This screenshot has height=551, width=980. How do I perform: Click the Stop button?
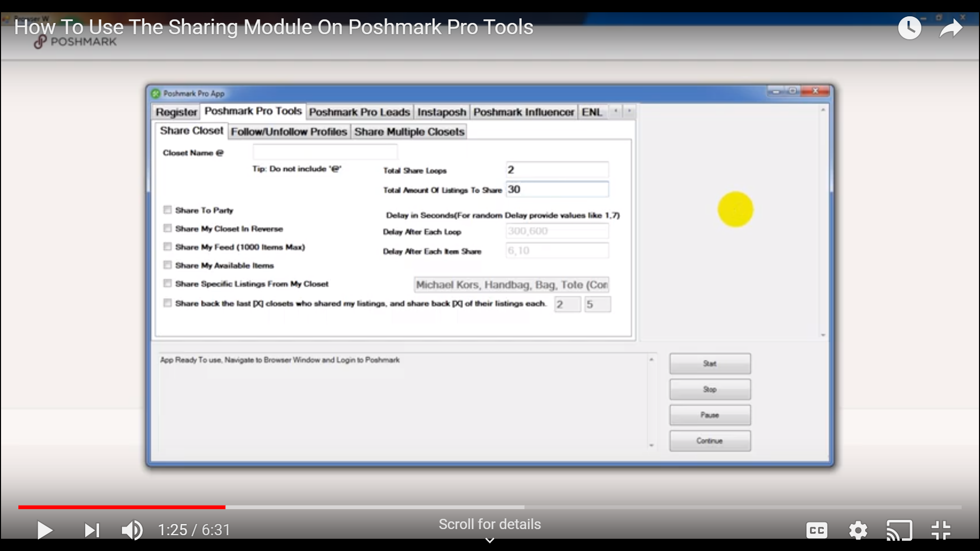(710, 389)
